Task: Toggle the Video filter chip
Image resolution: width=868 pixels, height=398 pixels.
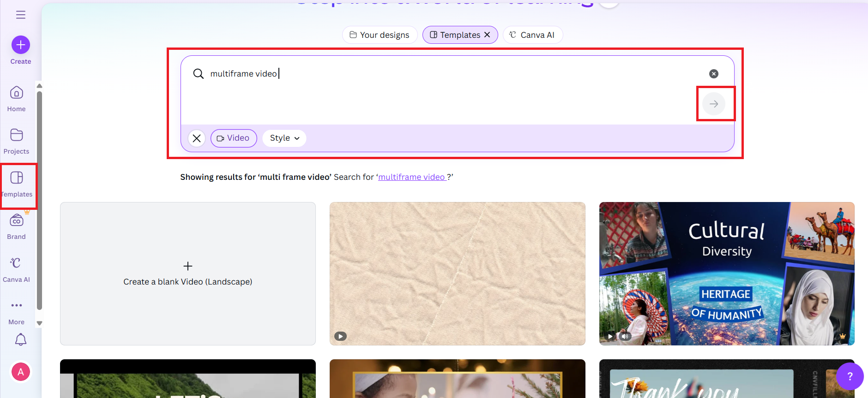Action: 234,138
